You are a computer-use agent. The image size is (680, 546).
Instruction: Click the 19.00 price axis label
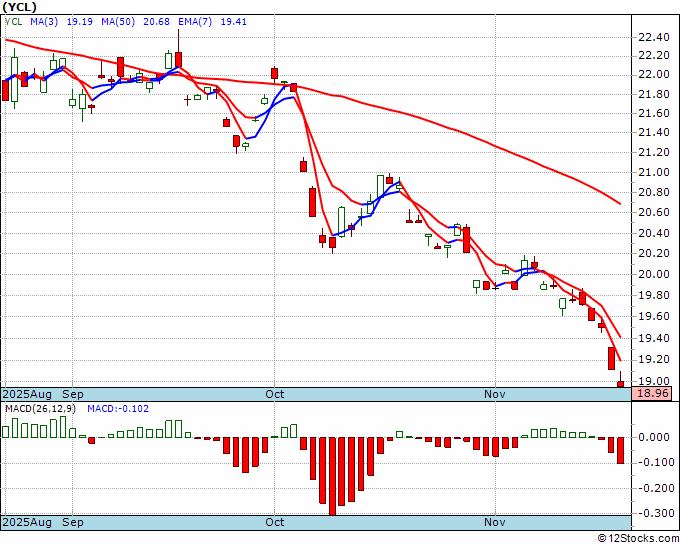[x=654, y=381]
